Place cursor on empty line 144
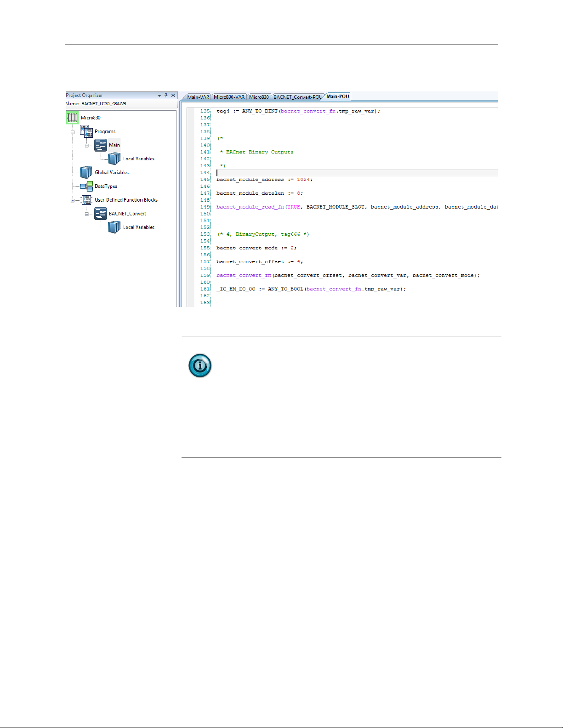The height and width of the screenshot is (728, 563). click(x=357, y=173)
